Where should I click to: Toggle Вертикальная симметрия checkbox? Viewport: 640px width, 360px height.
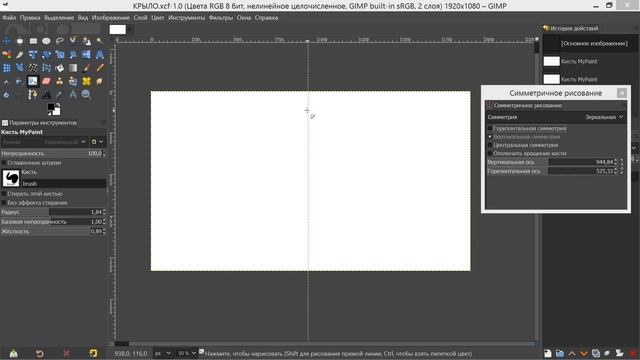(490, 137)
